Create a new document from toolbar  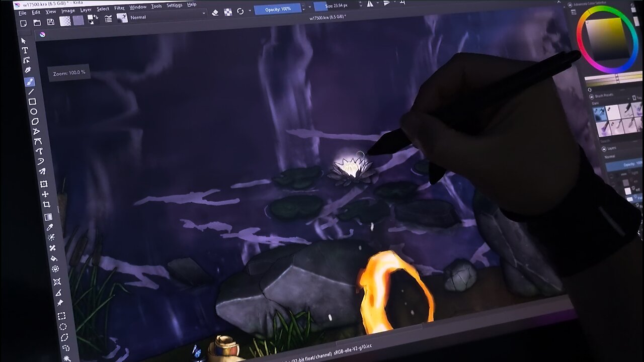click(24, 23)
